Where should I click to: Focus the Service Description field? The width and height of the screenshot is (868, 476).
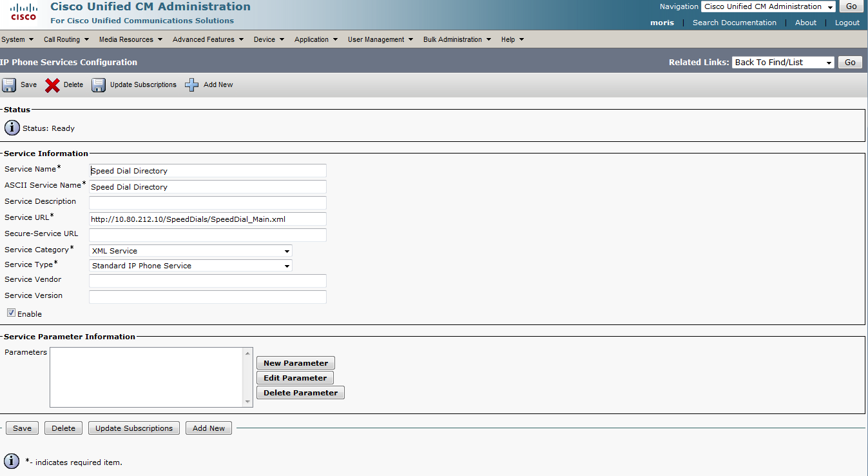tap(207, 203)
